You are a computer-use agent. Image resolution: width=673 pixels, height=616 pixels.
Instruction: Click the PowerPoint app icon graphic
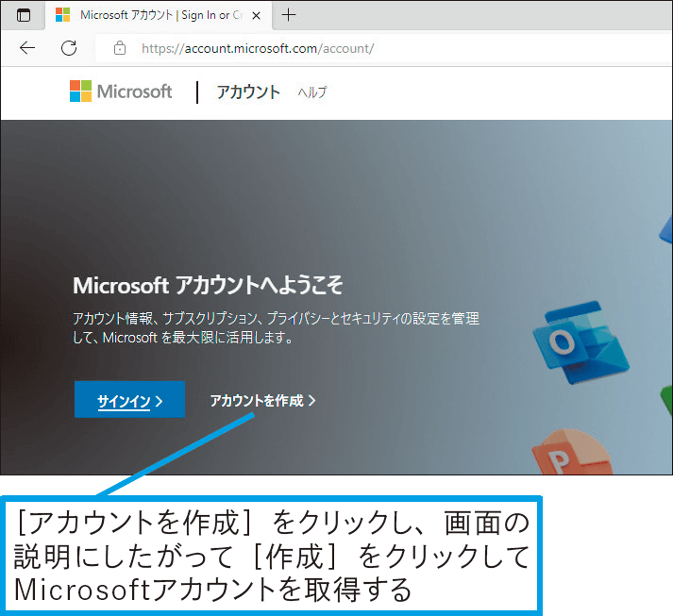point(572,453)
